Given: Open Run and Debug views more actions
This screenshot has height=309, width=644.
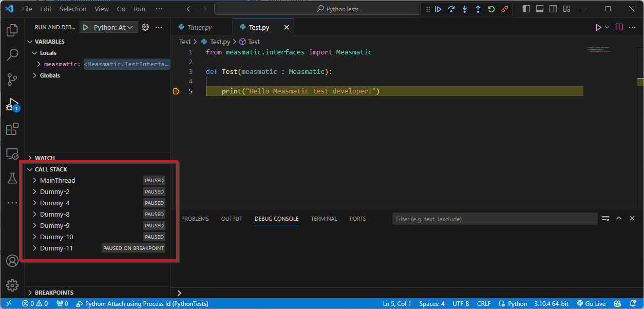Looking at the screenshot, I should coord(159,27).
